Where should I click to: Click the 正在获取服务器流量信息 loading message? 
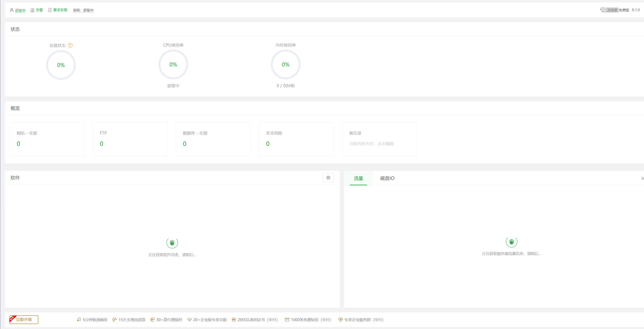pos(511,254)
